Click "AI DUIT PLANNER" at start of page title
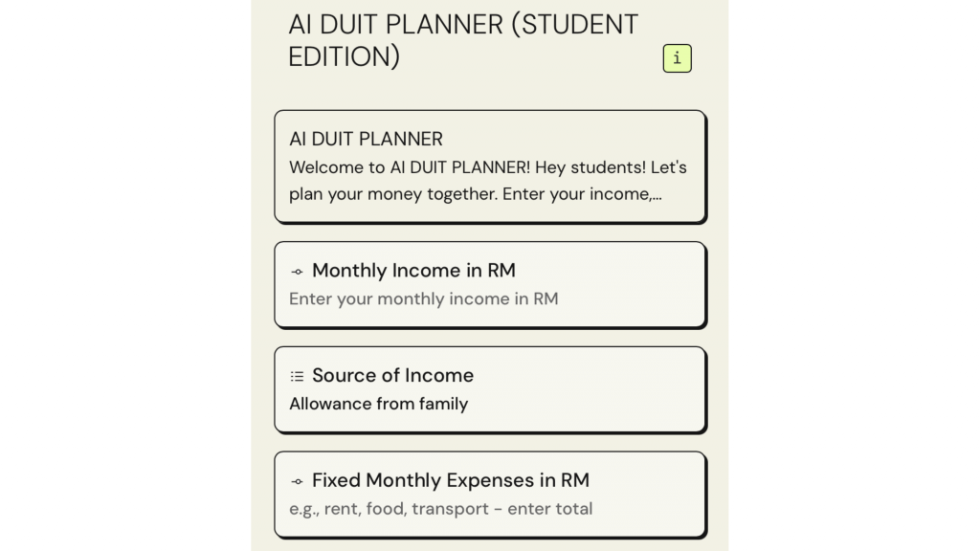Image resolution: width=980 pixels, height=551 pixels. pyautogui.click(x=395, y=24)
